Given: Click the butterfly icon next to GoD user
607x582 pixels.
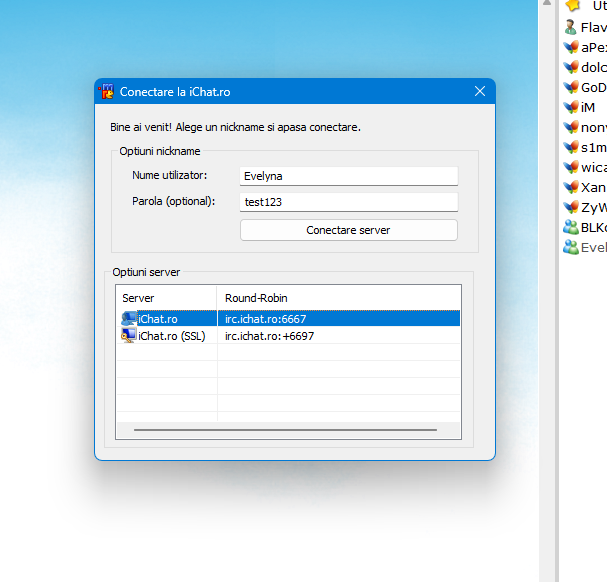Looking at the screenshot, I should point(571,87).
